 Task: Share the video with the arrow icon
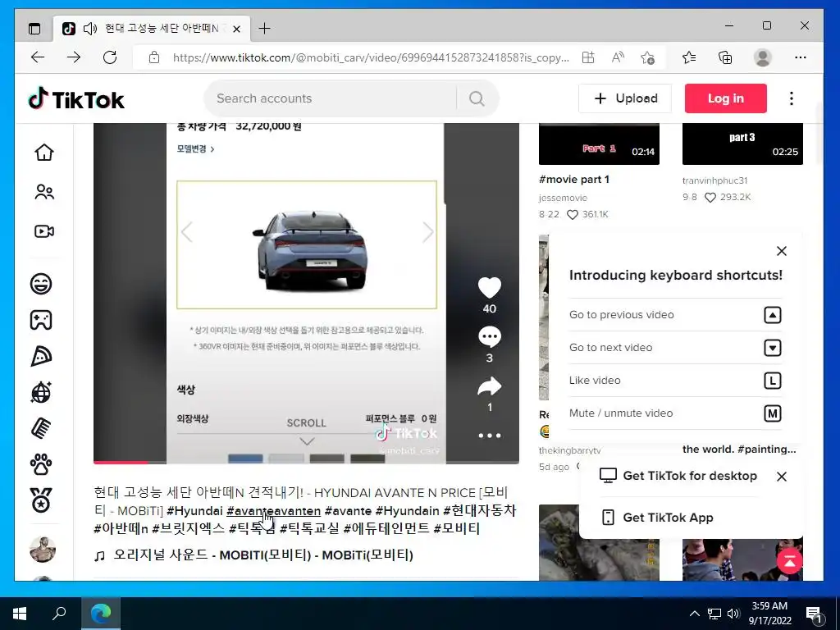coord(489,386)
